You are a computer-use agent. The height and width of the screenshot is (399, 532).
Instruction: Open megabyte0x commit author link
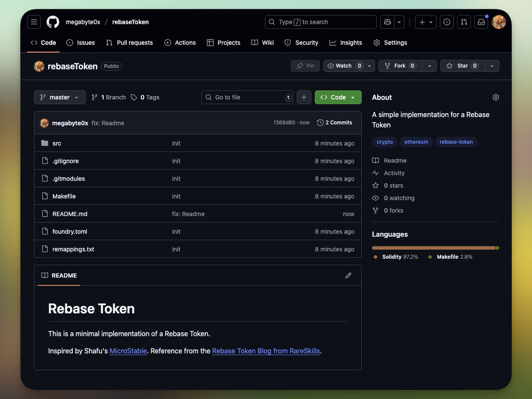click(70, 123)
